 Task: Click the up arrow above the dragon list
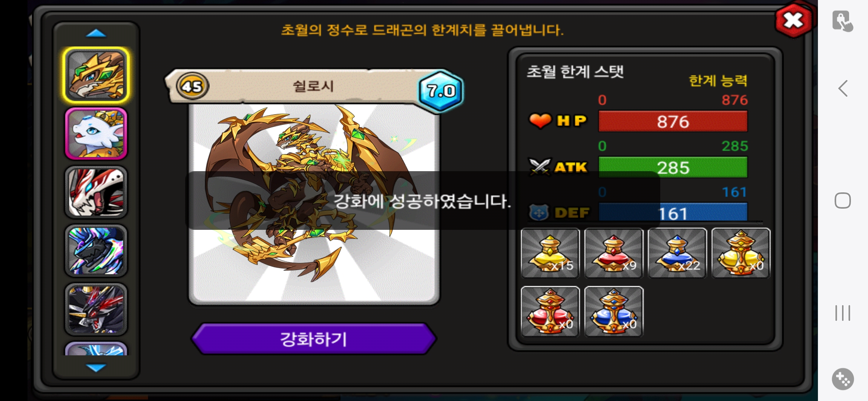pos(96,33)
